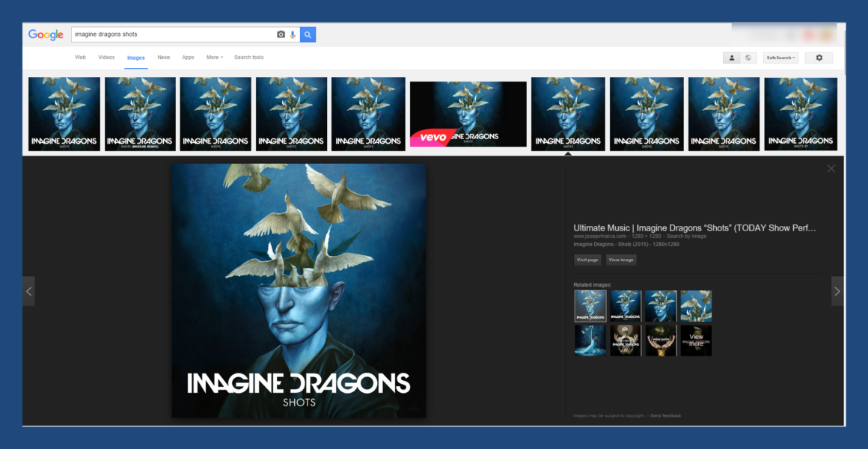868x449 pixels.
Task: Switch to the Videos tab
Action: click(x=106, y=57)
